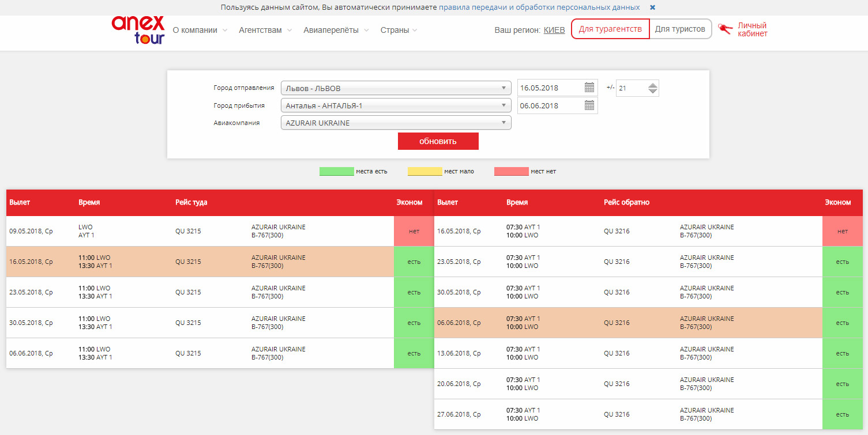
Task: Select outbound flight row dated 23.05.2018
Action: 220,292
